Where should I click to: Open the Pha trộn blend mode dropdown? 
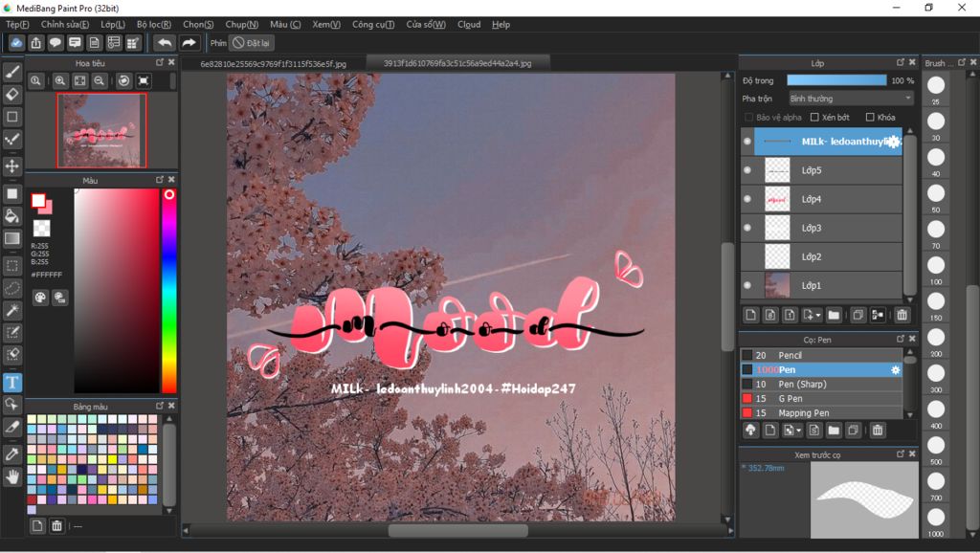point(850,99)
